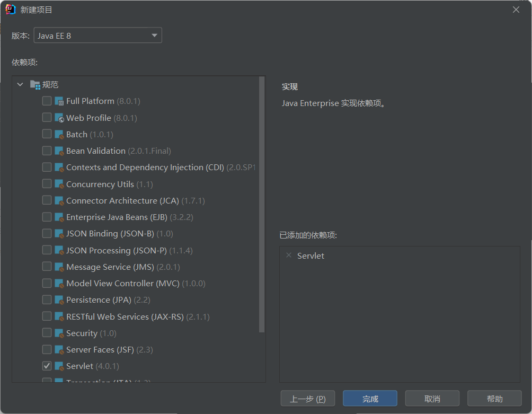Select the Bean Validation row label

point(118,151)
